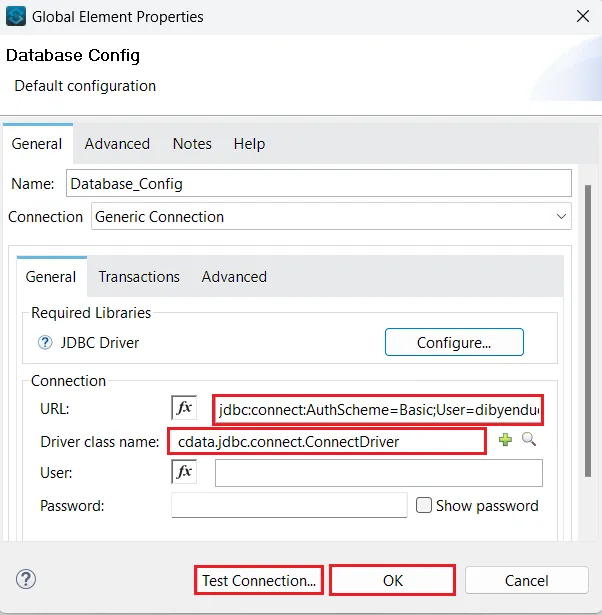This screenshot has height=615, width=602.
Task: Open dialog help via bottom-left question mark
Action: [x=26, y=579]
